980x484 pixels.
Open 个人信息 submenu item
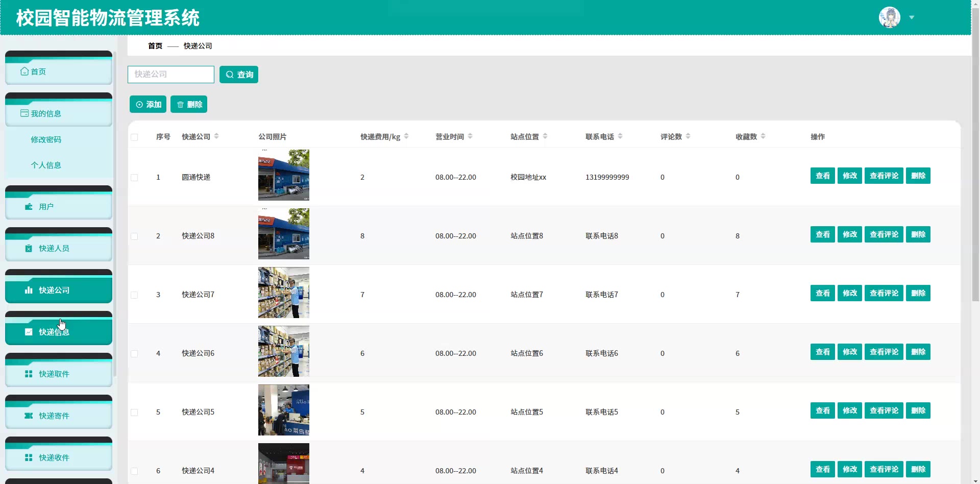tap(46, 165)
